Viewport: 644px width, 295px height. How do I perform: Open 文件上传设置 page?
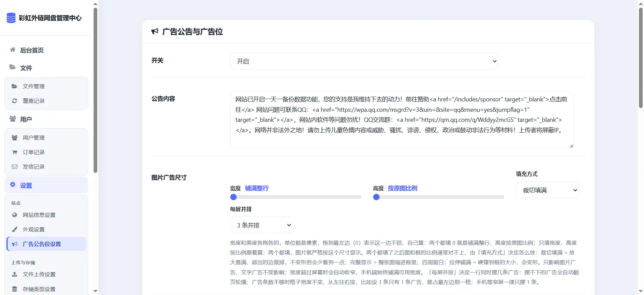point(46,274)
